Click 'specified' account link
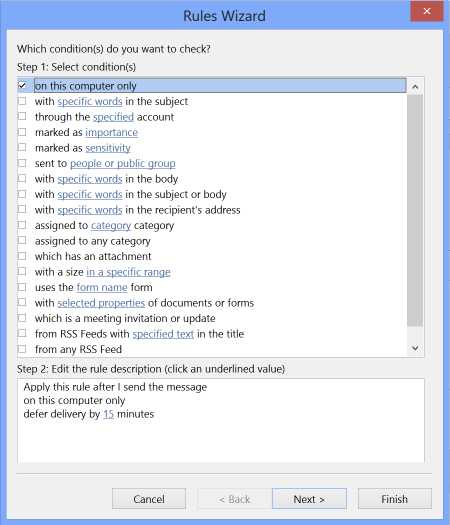 coord(113,117)
